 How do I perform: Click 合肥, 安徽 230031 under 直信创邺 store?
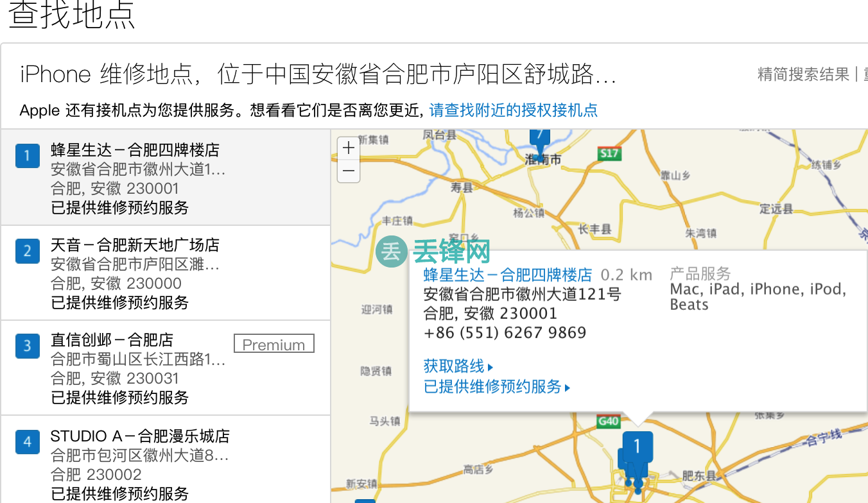pos(114,379)
